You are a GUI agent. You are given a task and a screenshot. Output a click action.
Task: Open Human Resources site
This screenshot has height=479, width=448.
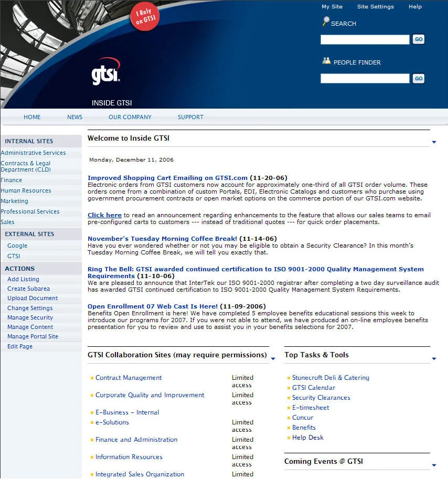coord(26,190)
